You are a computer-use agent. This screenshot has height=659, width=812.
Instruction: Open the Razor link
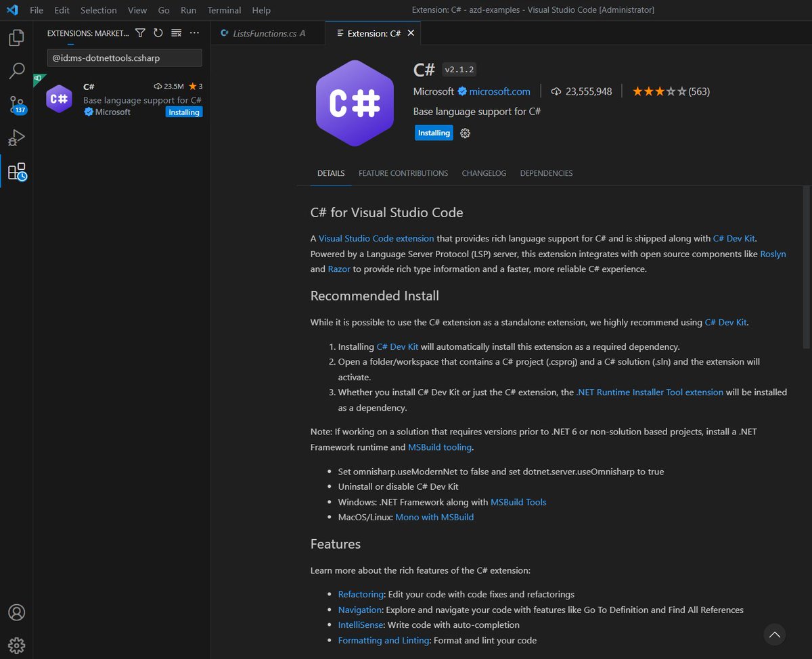coord(339,269)
